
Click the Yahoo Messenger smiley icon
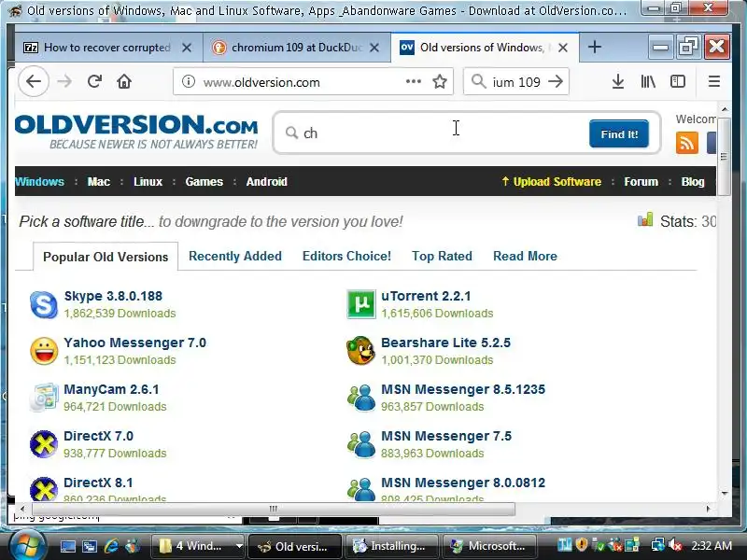point(44,351)
